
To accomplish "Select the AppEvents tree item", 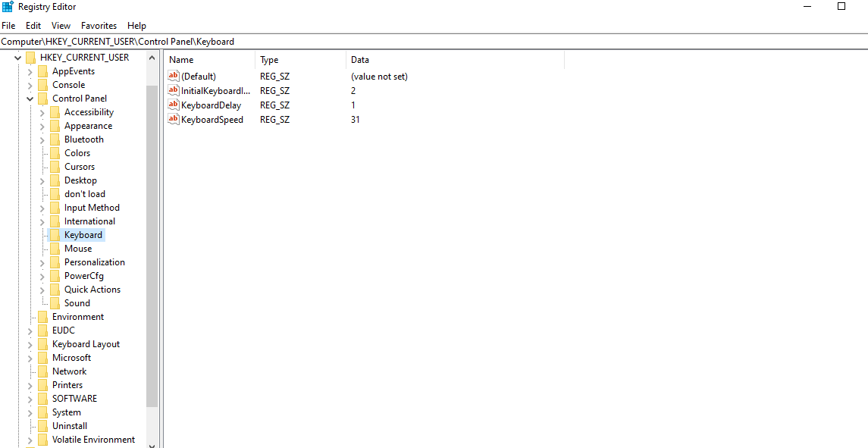I will point(74,71).
